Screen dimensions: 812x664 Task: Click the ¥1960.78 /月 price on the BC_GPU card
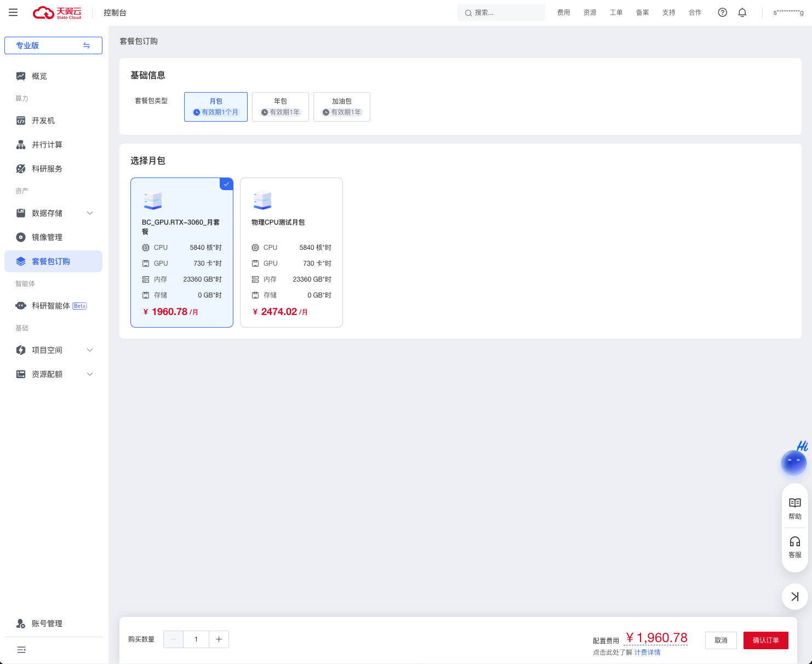pyautogui.click(x=170, y=312)
